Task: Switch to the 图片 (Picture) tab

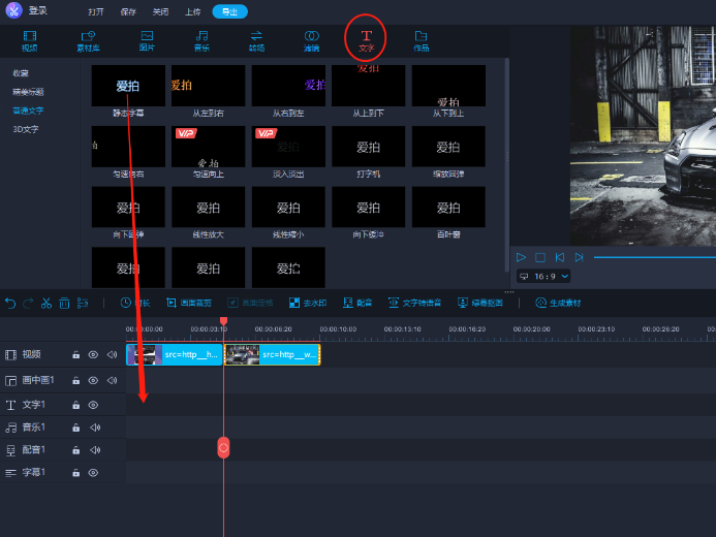Action: 147,41
